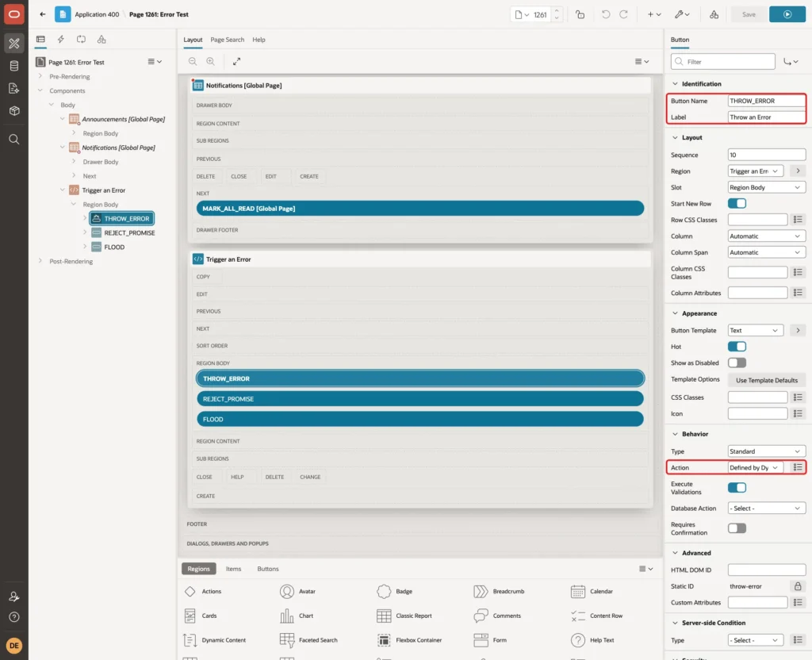Image resolution: width=812 pixels, height=660 pixels.
Task: Collapse the Appearance section
Action: 675,313
